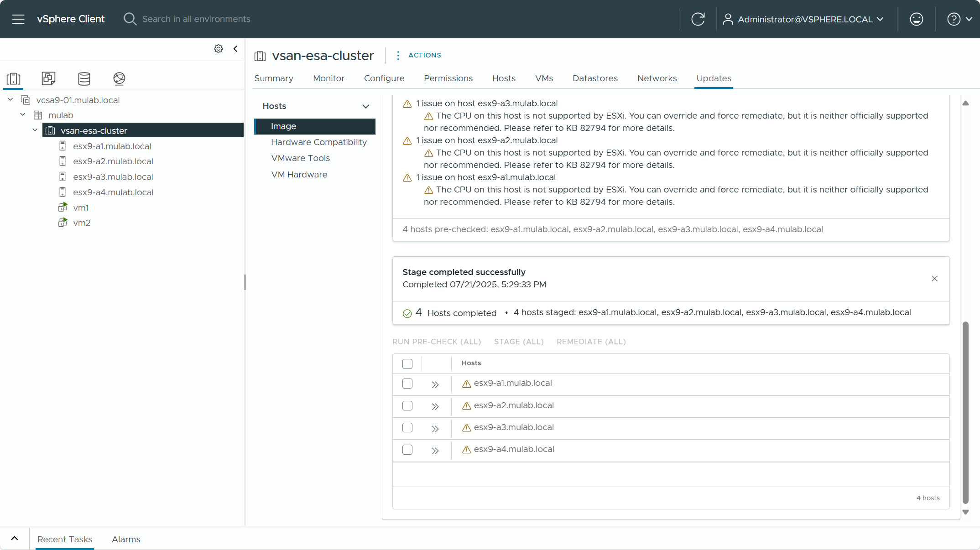Switch to Storage inventory view icon
Image resolution: width=980 pixels, height=550 pixels.
tap(84, 78)
